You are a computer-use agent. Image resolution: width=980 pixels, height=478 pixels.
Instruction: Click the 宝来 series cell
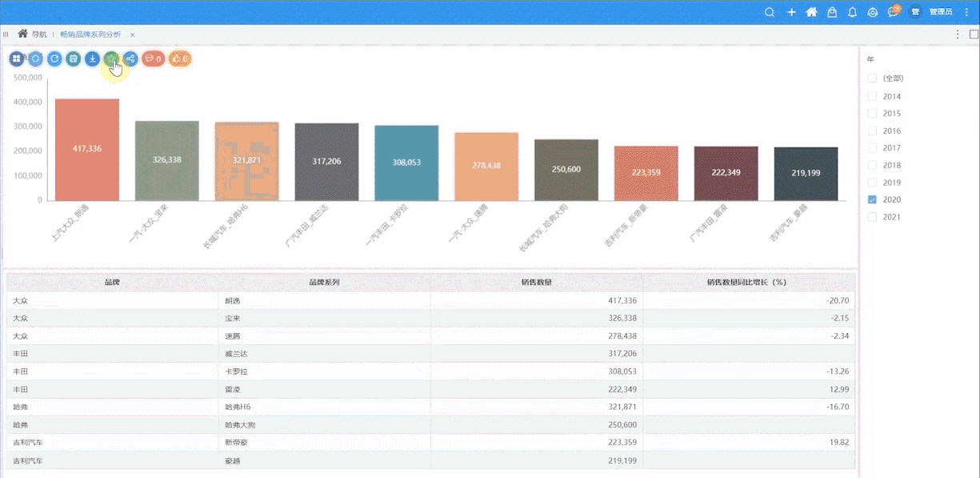325,319
